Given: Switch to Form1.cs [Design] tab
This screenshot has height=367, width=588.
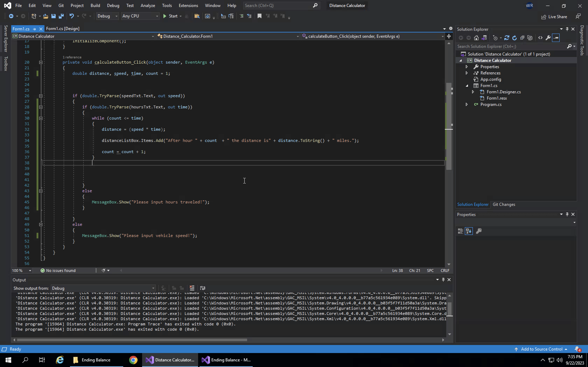Looking at the screenshot, I should pyautogui.click(x=63, y=29).
